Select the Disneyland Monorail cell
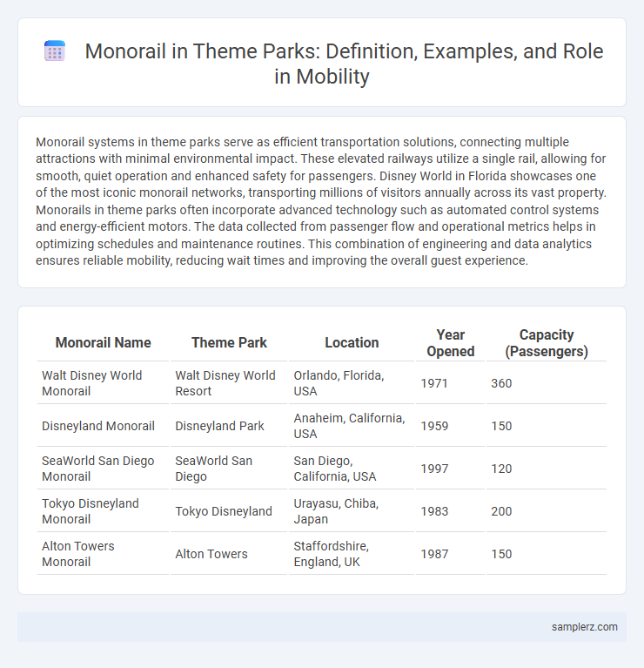This screenshot has width=644, height=668. point(103,426)
